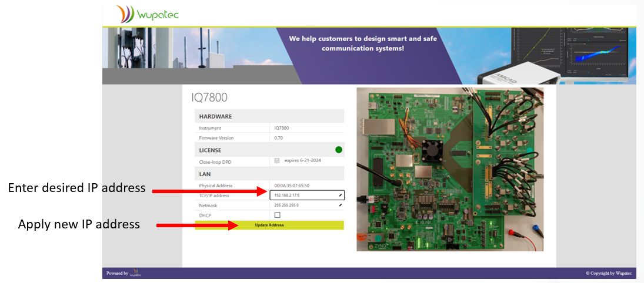
Task: Click the 'expires 6-21-2024' text
Action: (302, 160)
